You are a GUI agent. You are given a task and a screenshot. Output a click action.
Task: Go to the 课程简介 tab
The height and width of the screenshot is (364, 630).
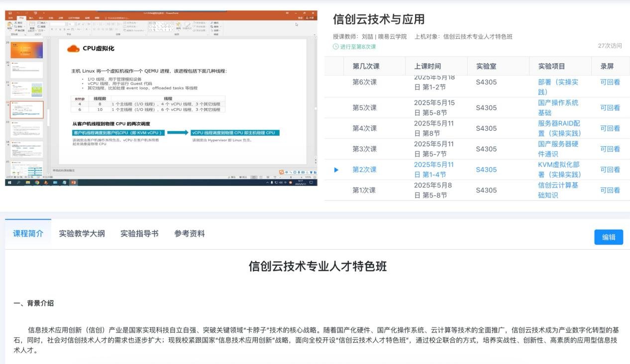click(28, 234)
